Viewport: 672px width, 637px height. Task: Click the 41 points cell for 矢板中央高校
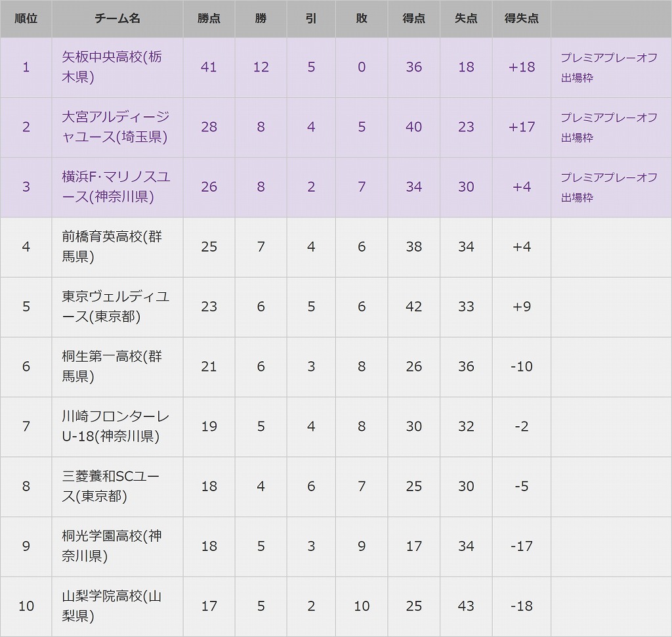(x=209, y=67)
